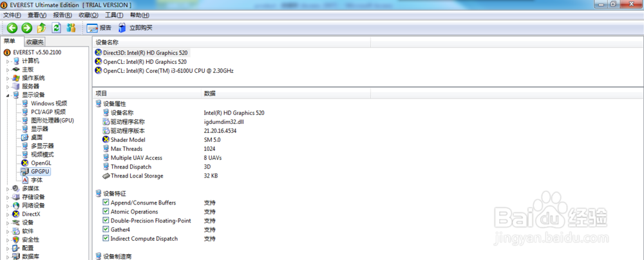Click the 设备名称 column header
This screenshot has height=260, width=644.
(232, 43)
